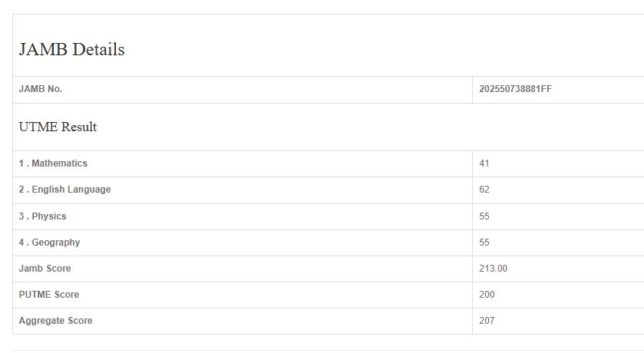Select the Jamb Score value 213.00
This screenshot has height=353, width=644.
[493, 269]
